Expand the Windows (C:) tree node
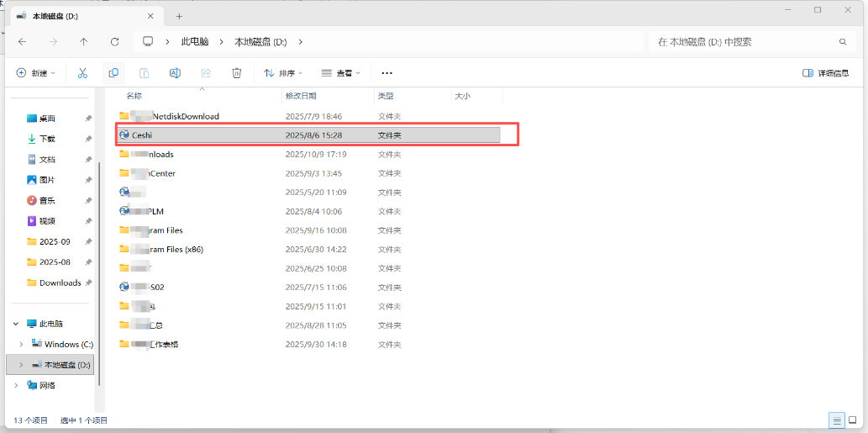 (x=21, y=345)
